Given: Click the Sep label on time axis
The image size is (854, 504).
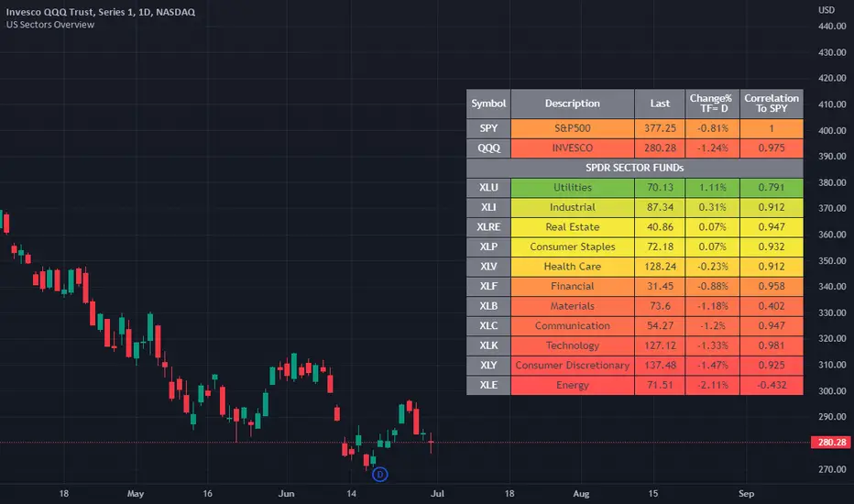Looking at the screenshot, I should click(x=746, y=494).
